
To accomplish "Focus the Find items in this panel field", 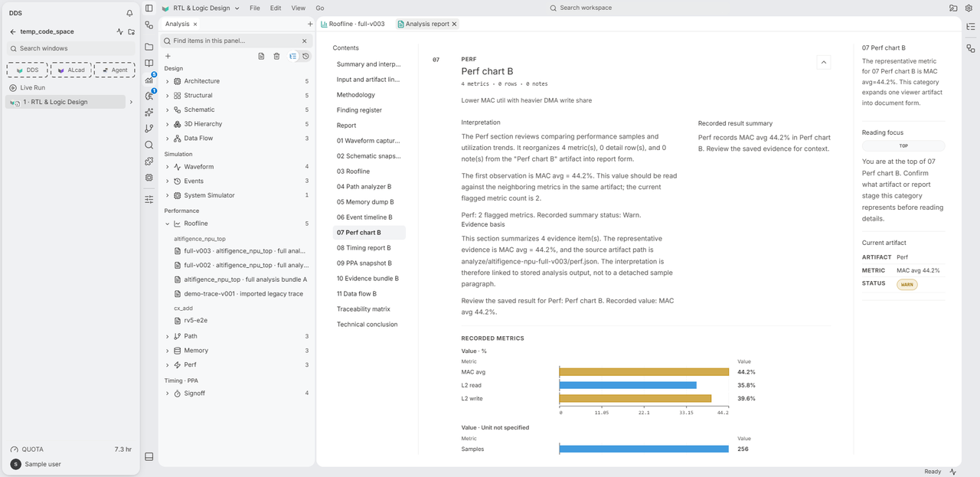I will (x=237, y=41).
